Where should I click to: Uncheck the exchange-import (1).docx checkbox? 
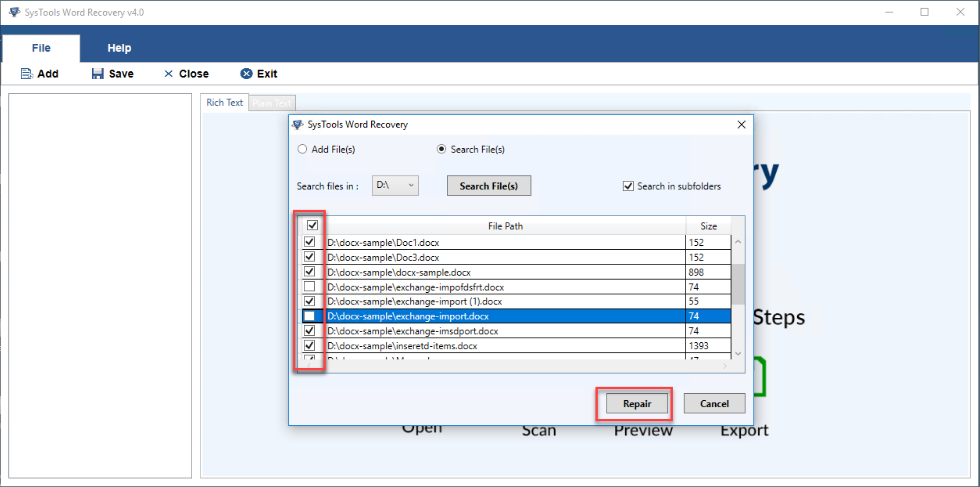pos(309,301)
